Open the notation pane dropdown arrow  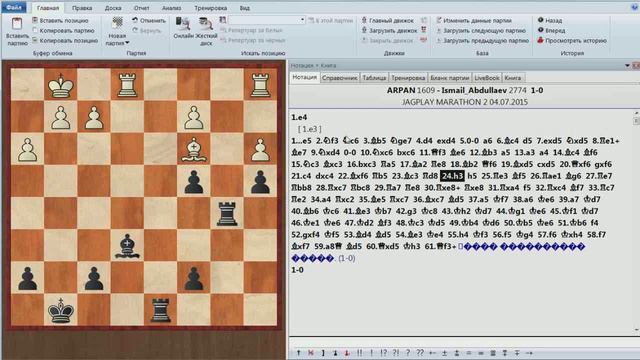click(x=627, y=65)
